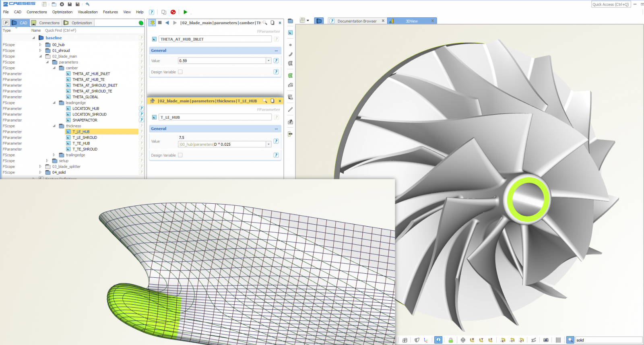The height and width of the screenshot is (345, 644).
Task: Click the isometric cube view icon
Action: [463, 340]
